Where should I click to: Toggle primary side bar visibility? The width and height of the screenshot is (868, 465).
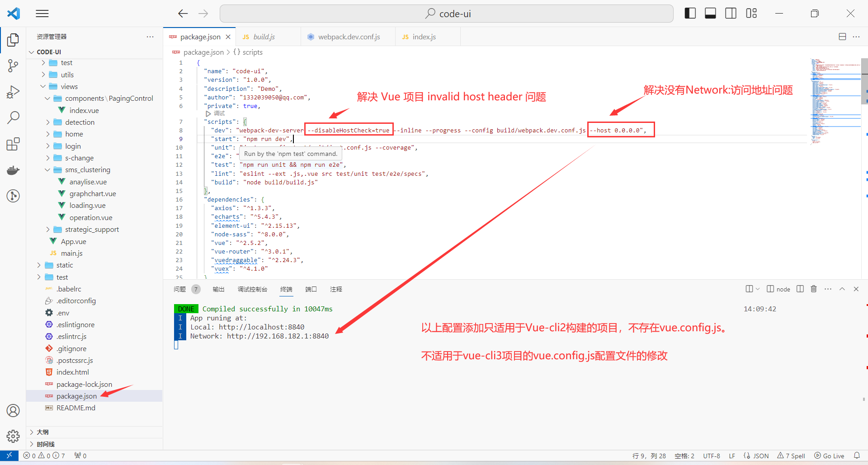pos(690,14)
